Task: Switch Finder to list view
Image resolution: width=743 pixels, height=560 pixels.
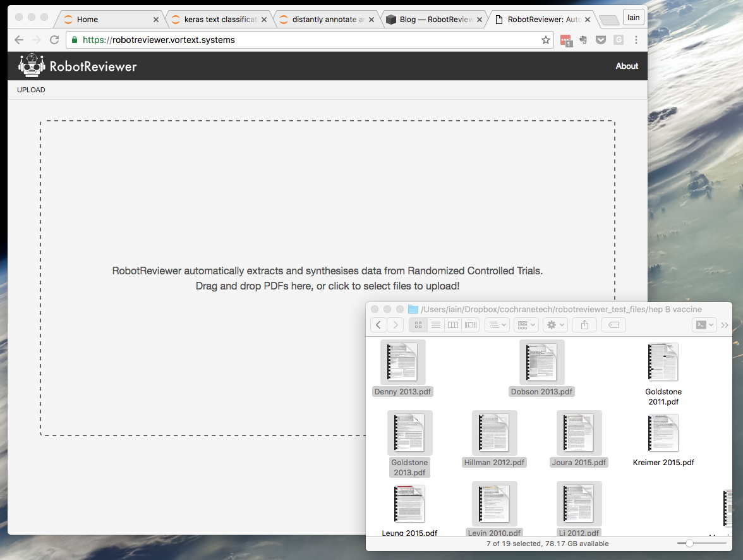Action: click(435, 325)
